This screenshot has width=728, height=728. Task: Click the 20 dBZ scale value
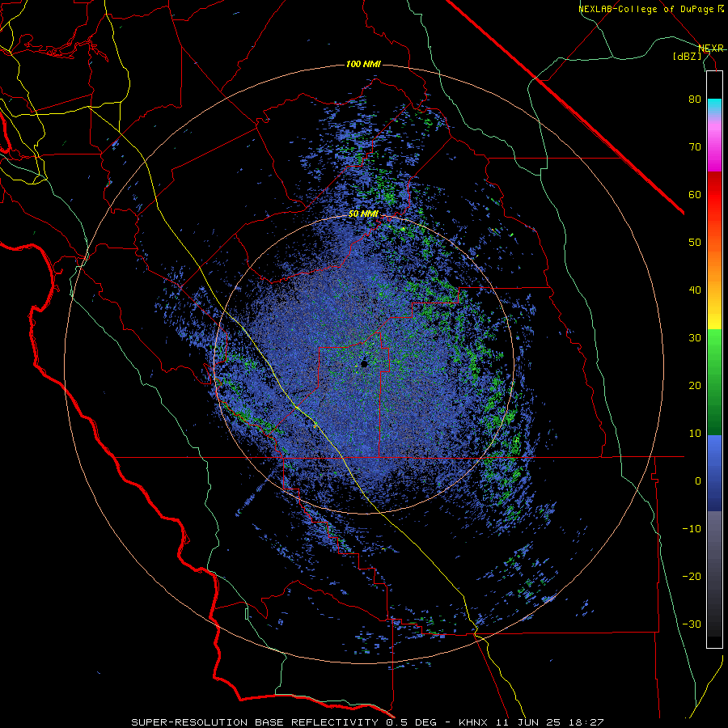695,386
